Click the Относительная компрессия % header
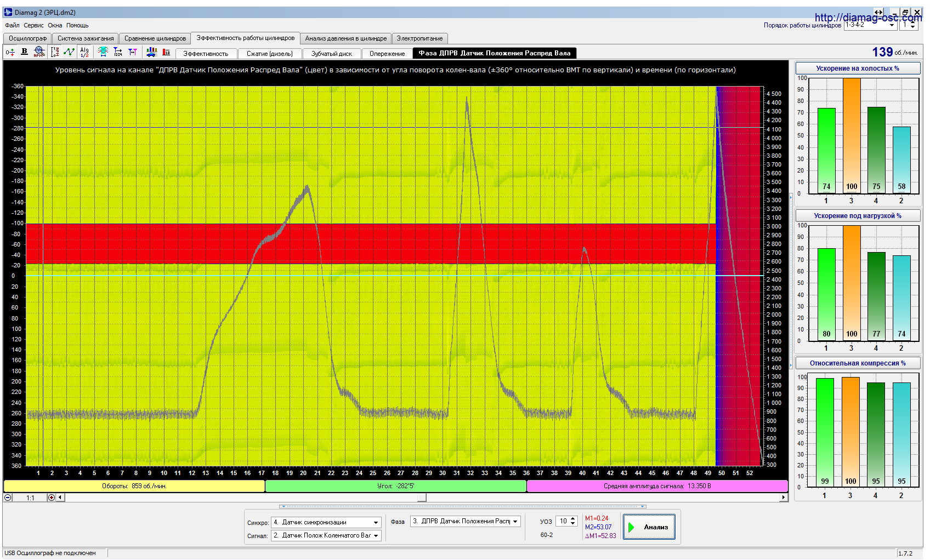 click(x=857, y=363)
